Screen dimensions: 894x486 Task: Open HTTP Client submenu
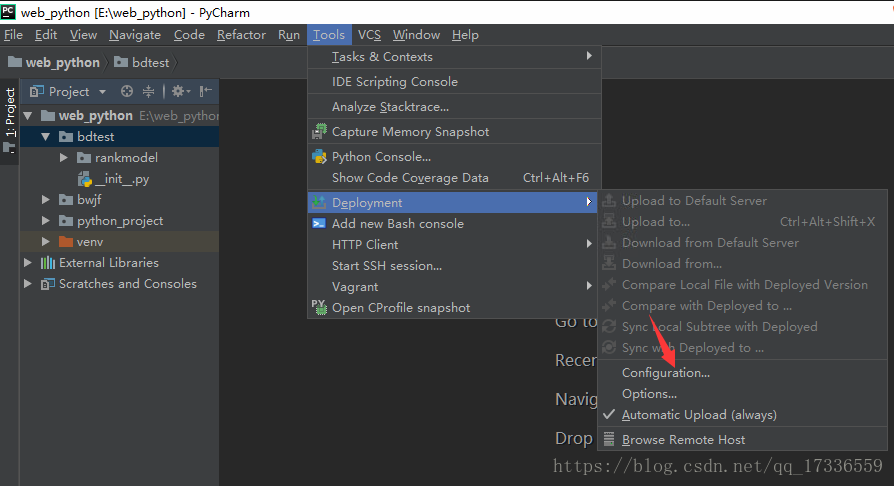tap(453, 245)
